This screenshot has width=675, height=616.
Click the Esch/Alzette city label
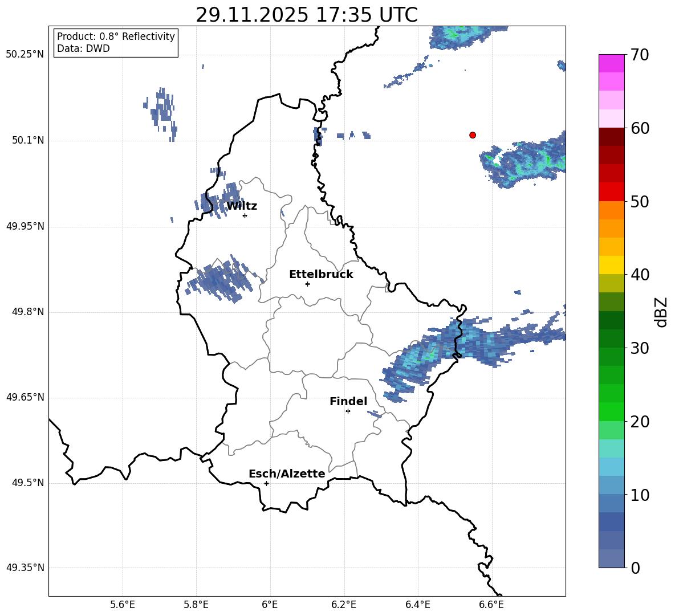(287, 474)
